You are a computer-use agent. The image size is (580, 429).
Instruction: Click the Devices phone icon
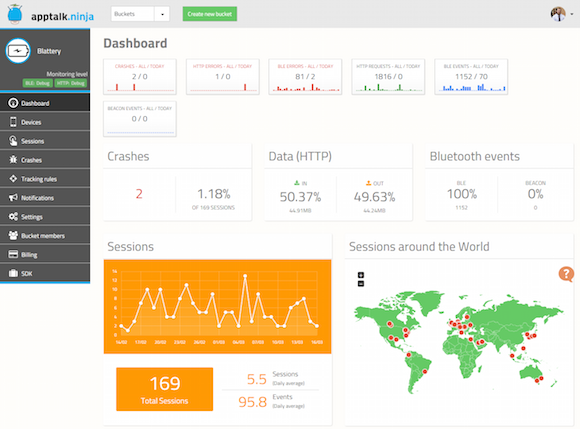pyautogui.click(x=13, y=122)
